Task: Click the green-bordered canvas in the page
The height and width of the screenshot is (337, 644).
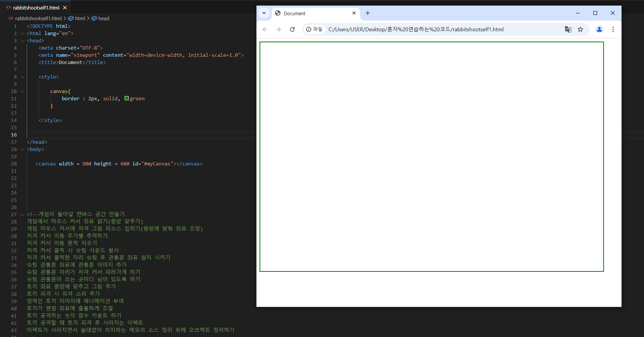Action: tap(432, 157)
